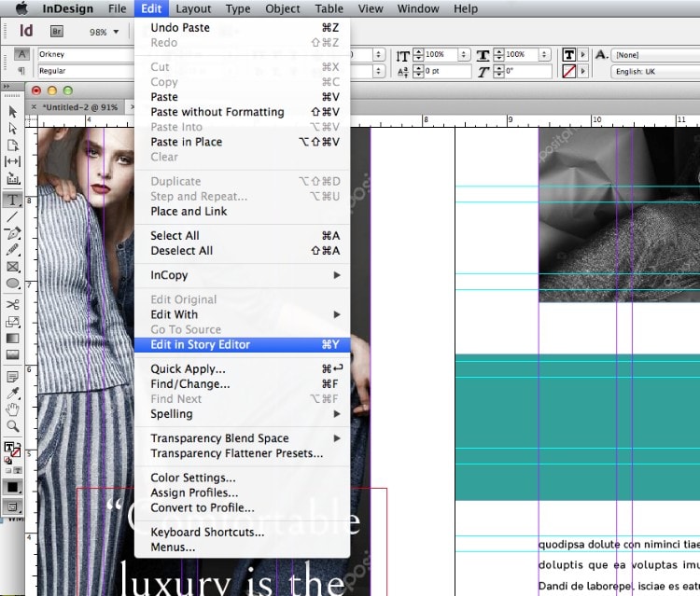Choose Quick Apply...
Image resolution: width=700 pixels, height=596 pixels.
[x=242, y=369]
